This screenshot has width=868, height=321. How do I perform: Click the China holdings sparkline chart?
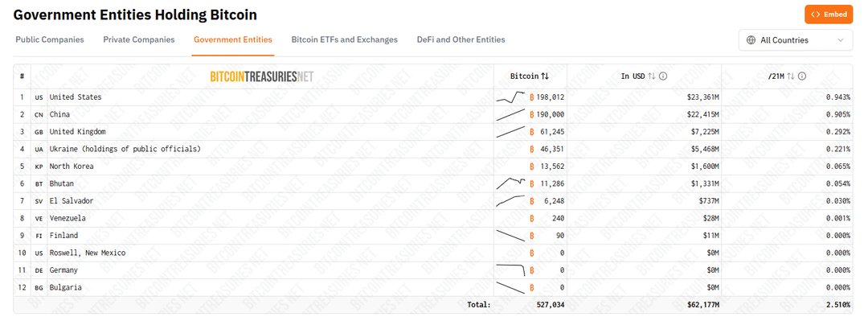point(510,115)
